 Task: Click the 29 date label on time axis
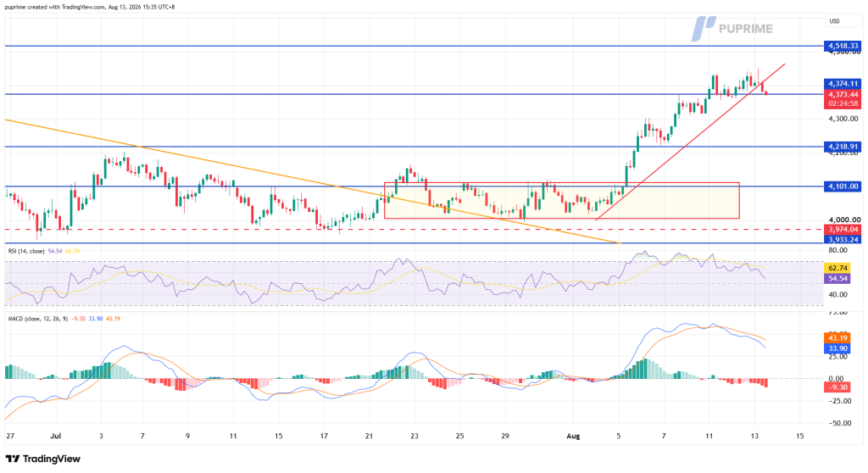[x=505, y=436]
